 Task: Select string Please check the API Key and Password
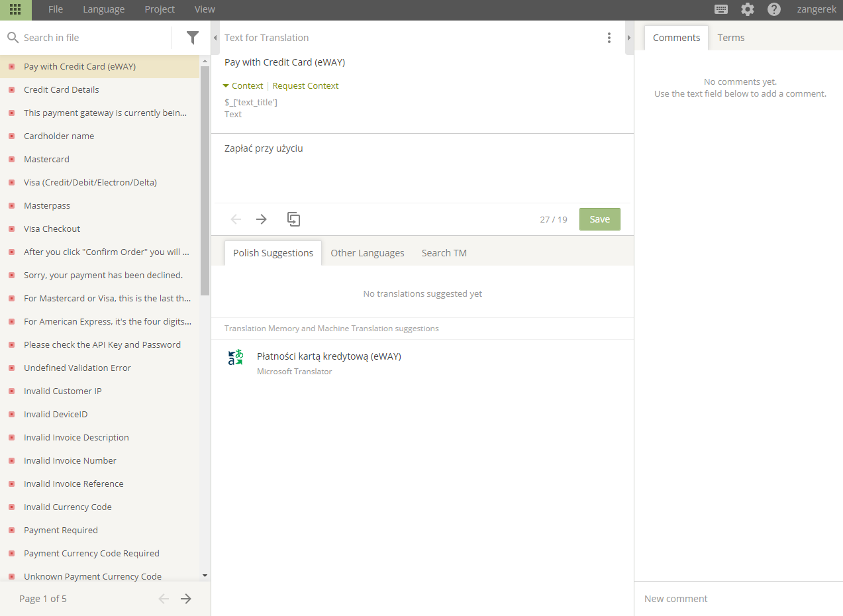point(99,344)
